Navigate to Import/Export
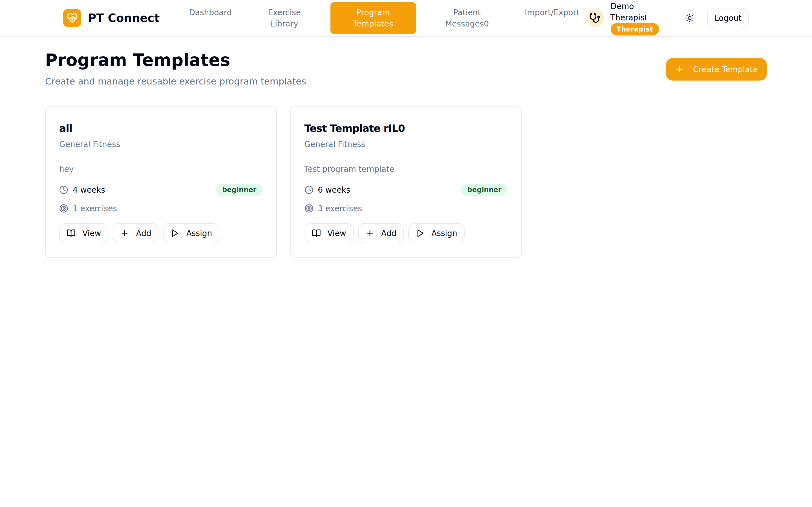812x507 pixels. [x=551, y=12]
